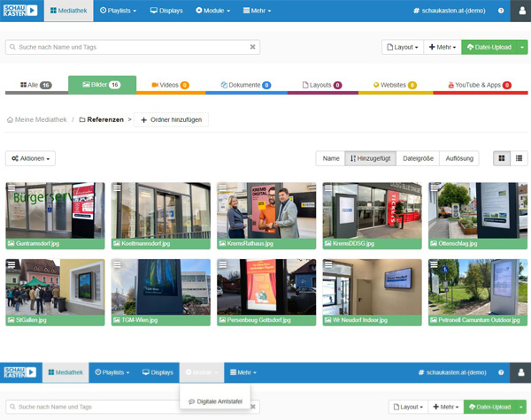531x420 pixels.
Task: Switch to list view display
Action: (519, 158)
